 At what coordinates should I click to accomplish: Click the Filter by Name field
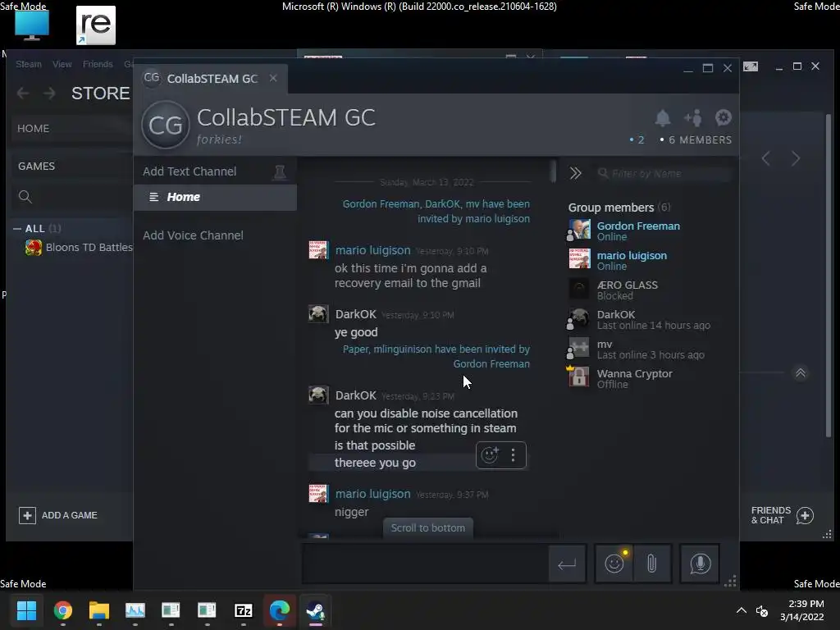click(x=663, y=174)
